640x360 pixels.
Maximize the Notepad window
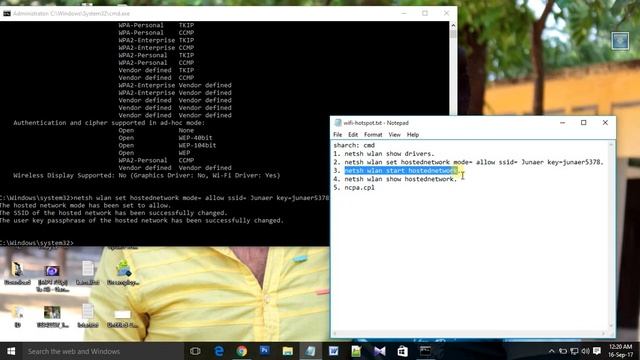[584, 122]
